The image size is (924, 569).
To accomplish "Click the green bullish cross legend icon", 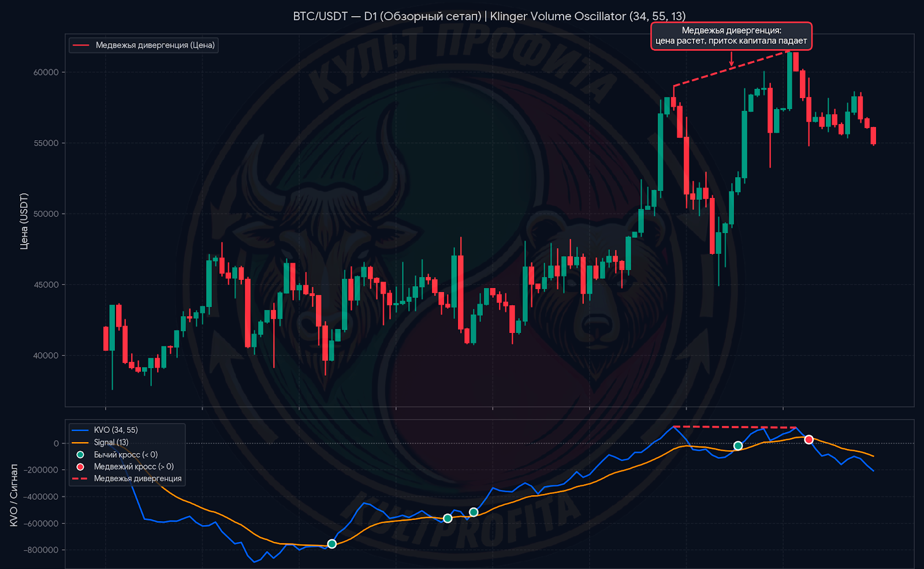I will (80, 455).
